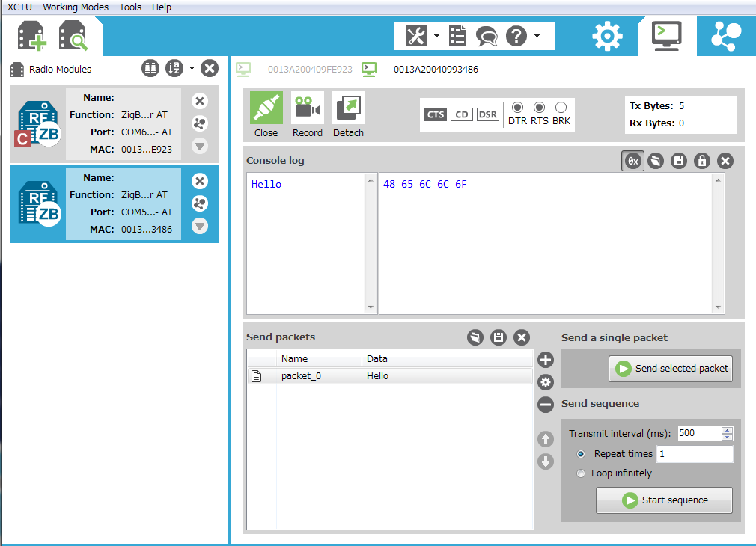Move selected packet down
This screenshot has height=546, width=756.
click(x=546, y=461)
